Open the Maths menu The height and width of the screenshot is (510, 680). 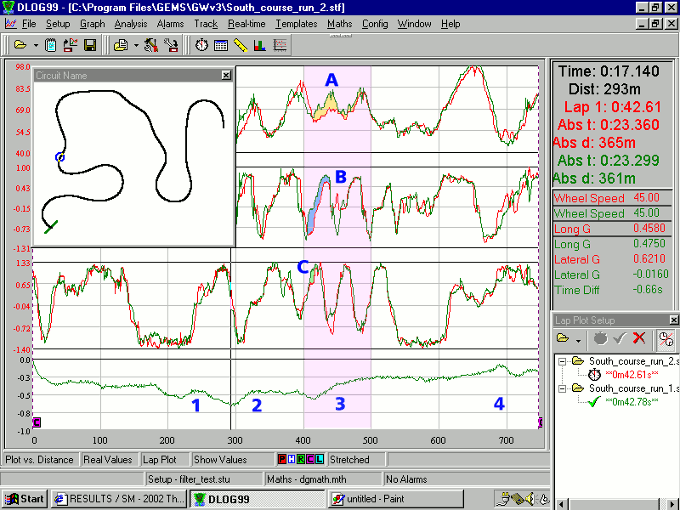pyautogui.click(x=338, y=22)
